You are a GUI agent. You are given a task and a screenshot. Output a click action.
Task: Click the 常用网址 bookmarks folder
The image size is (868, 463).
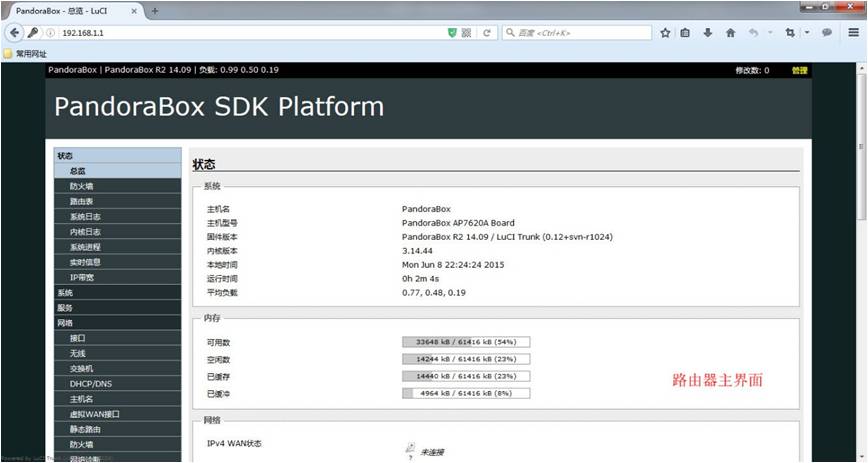click(25, 54)
